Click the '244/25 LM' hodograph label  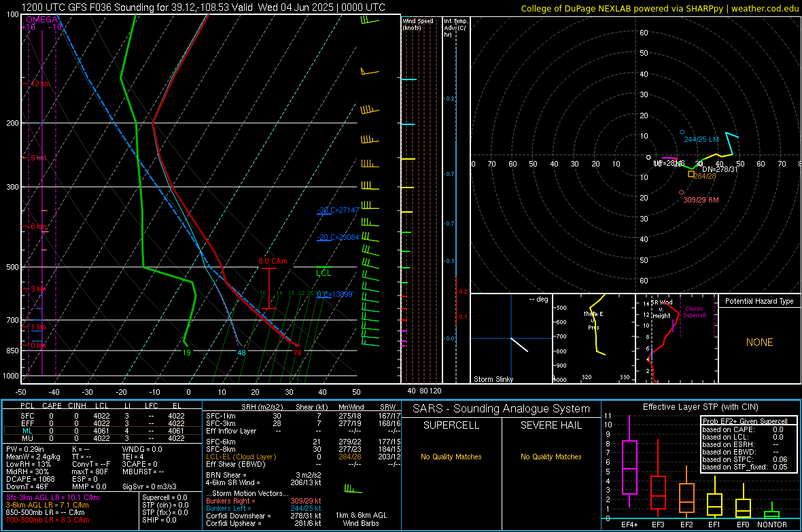point(701,139)
